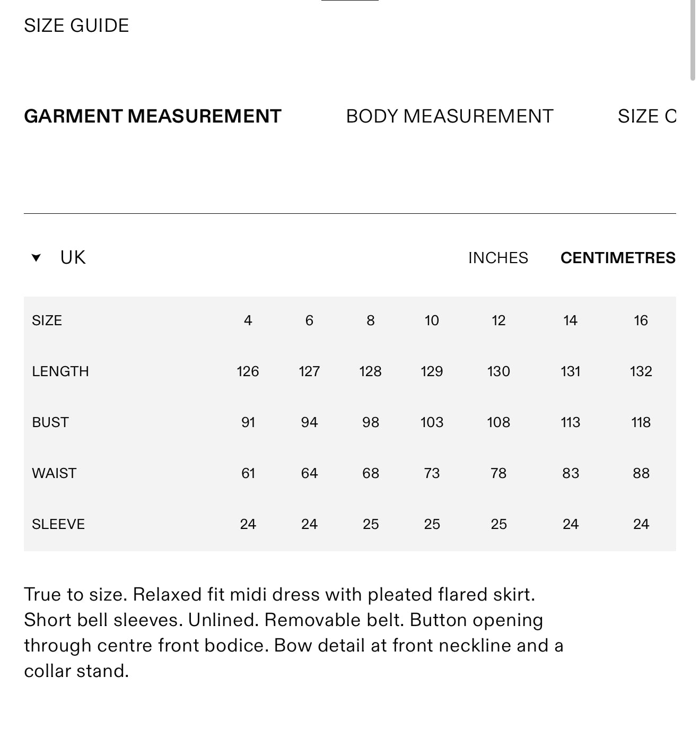Switch to the Body Measurement tab
This screenshot has width=700, height=729.
[450, 116]
